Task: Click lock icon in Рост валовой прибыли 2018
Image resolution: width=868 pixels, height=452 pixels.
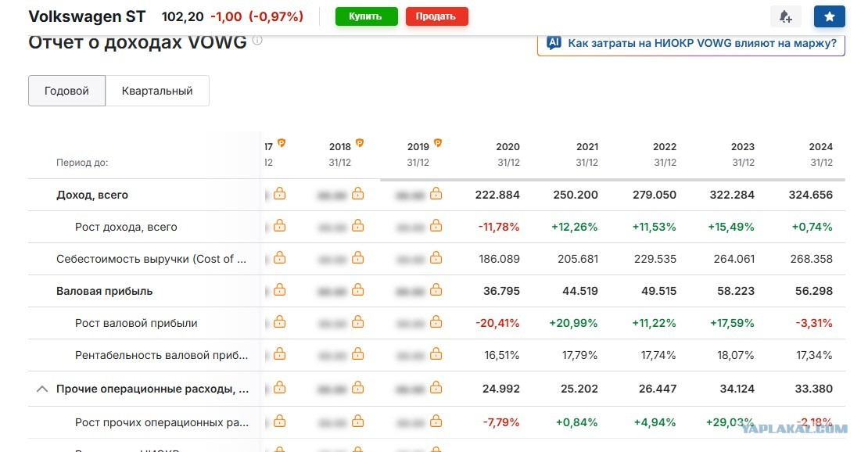Action: point(358,322)
